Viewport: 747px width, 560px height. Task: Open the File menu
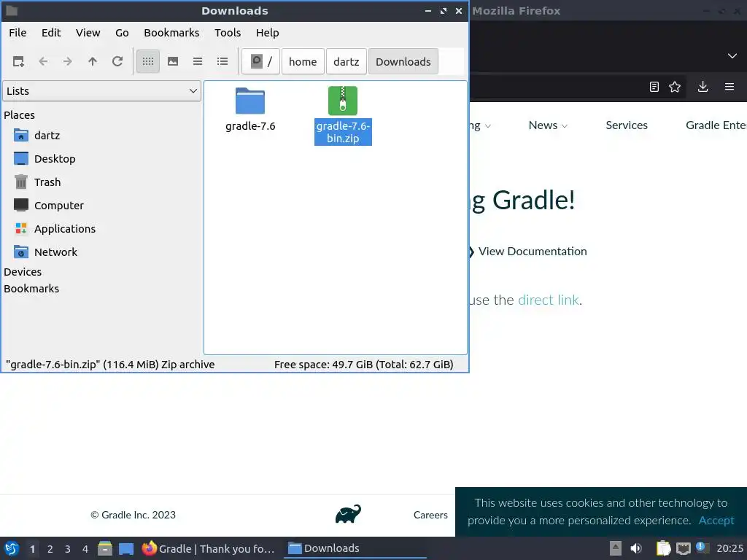coord(18,33)
